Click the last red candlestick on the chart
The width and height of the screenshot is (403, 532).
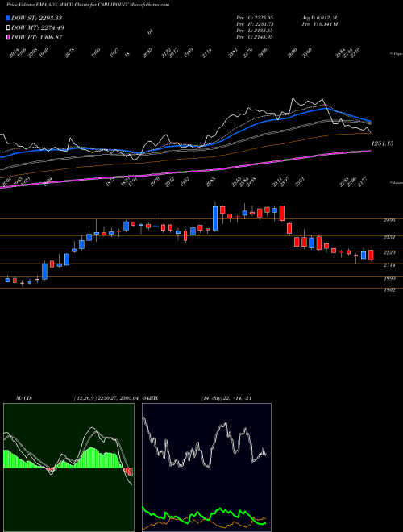(x=371, y=256)
